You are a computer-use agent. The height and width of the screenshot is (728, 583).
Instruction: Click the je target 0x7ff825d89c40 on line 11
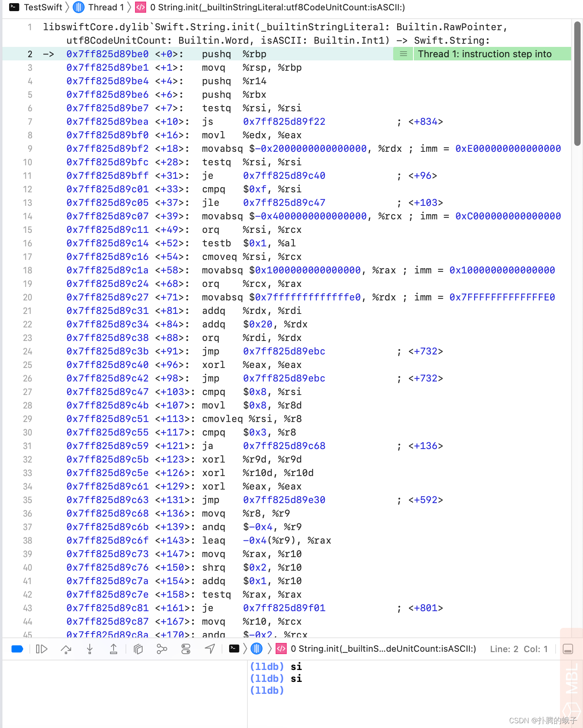[x=284, y=176]
